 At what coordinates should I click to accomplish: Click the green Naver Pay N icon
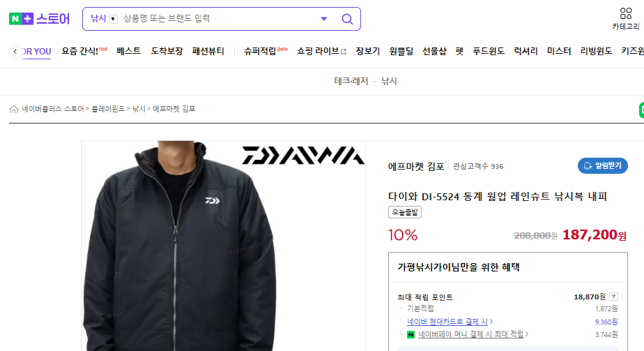tap(411, 334)
